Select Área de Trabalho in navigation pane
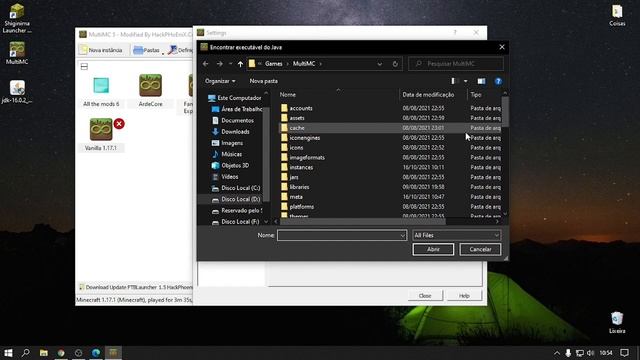This screenshot has height=360, width=640. (x=237, y=109)
